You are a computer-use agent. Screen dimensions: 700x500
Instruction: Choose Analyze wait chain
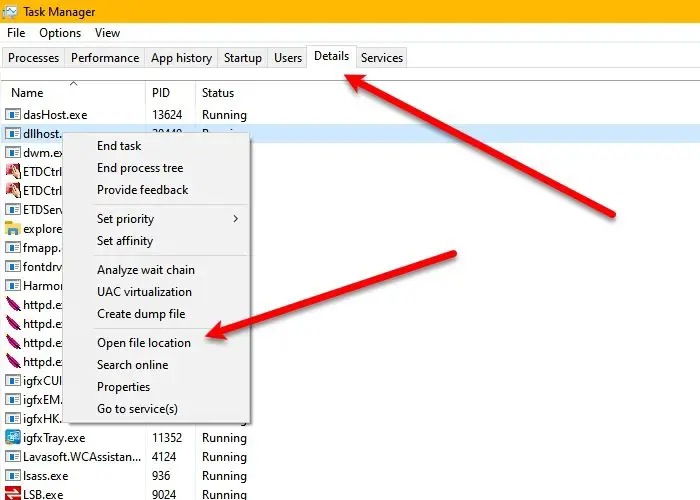146,270
